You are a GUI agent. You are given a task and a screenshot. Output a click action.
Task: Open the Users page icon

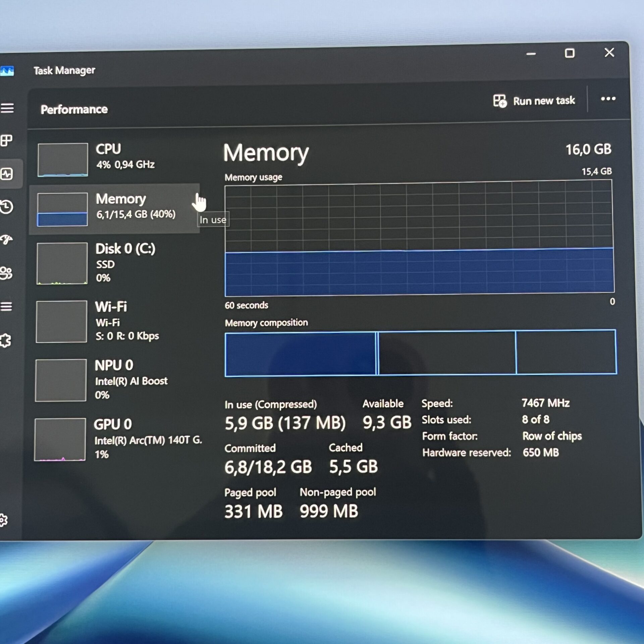click(6, 273)
